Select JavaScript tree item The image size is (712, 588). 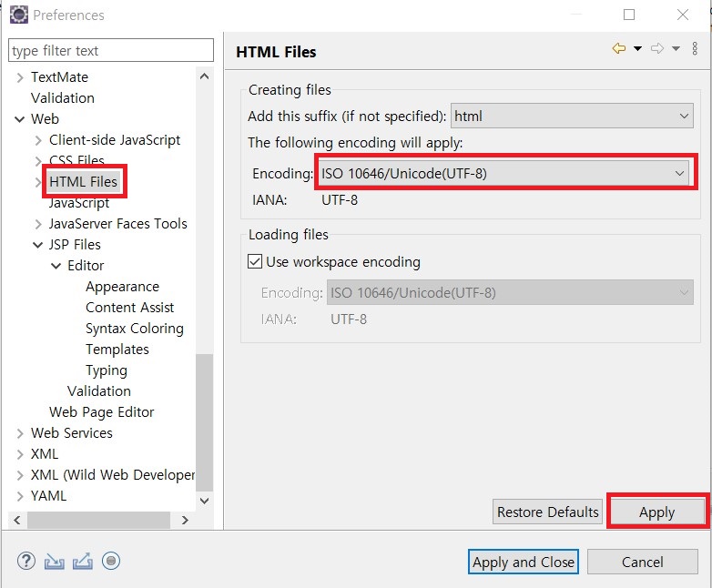coord(79,202)
